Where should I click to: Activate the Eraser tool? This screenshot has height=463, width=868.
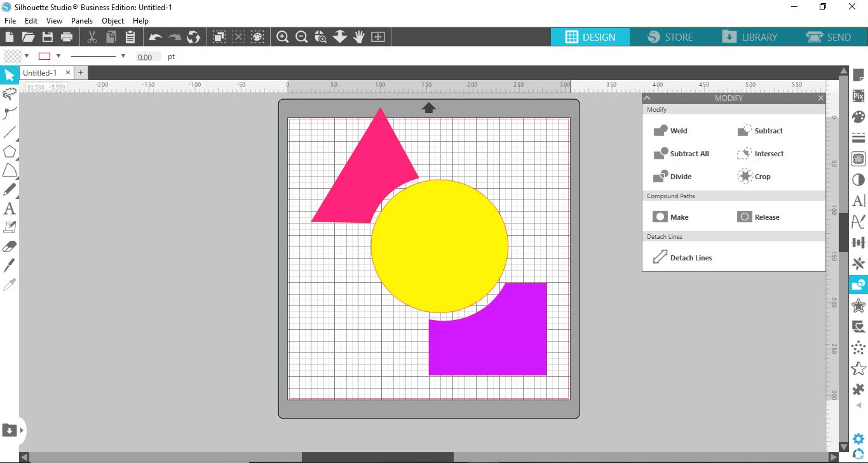coord(10,246)
